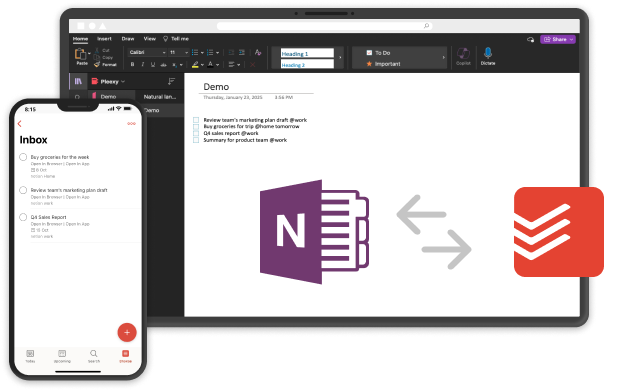Screen dimensions: 619x391
Task: Open the 'Natural lan...' page in list
Action: point(159,96)
